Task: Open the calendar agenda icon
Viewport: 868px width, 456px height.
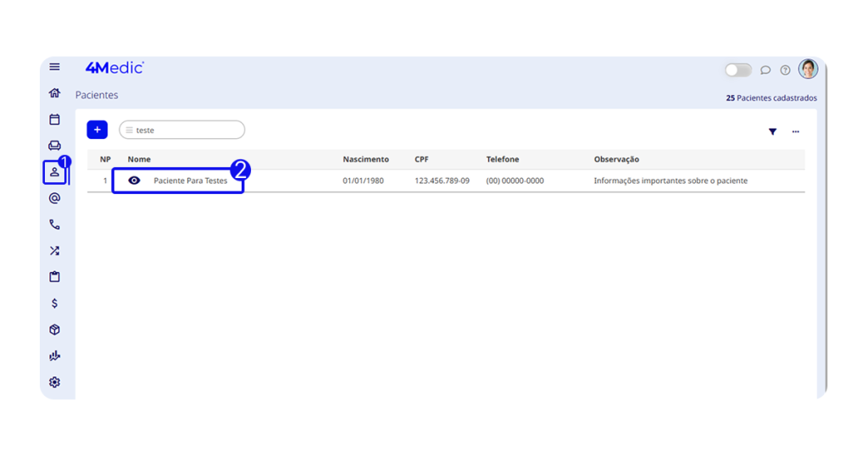Action: [x=54, y=120]
